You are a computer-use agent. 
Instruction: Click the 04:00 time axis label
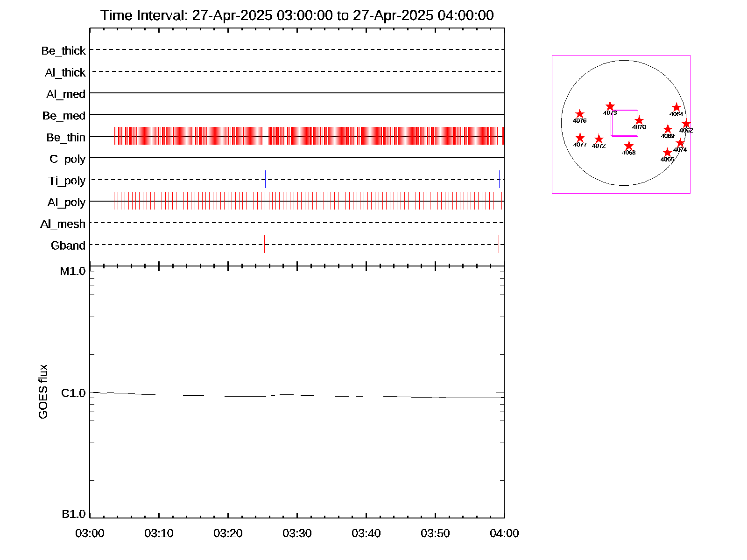(x=504, y=533)
